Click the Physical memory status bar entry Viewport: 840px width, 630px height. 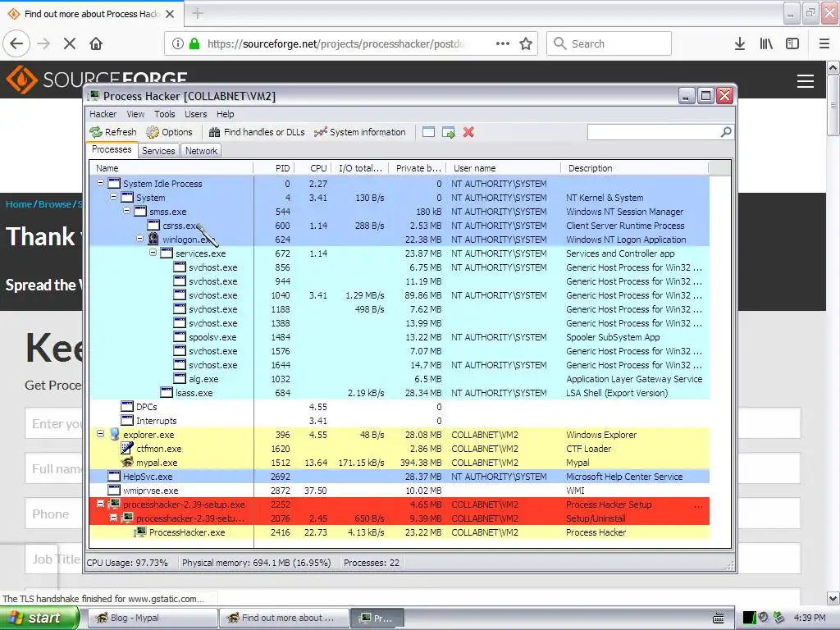pos(256,563)
